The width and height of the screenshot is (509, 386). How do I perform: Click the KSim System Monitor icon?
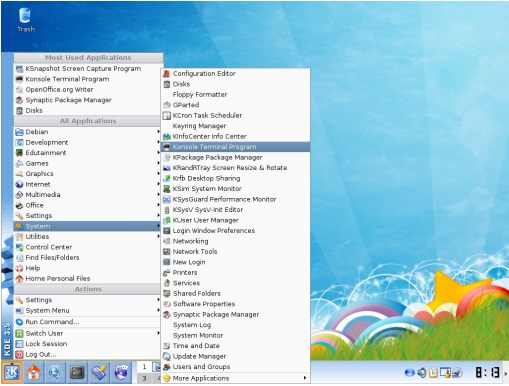tap(167, 189)
